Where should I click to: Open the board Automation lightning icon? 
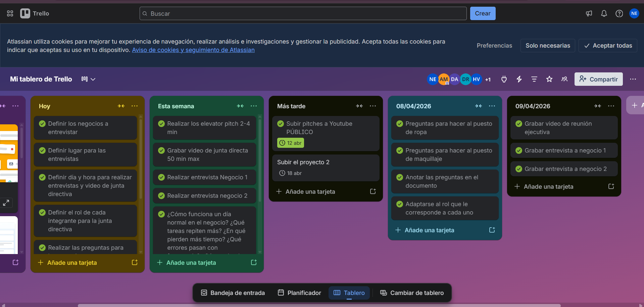[519, 79]
